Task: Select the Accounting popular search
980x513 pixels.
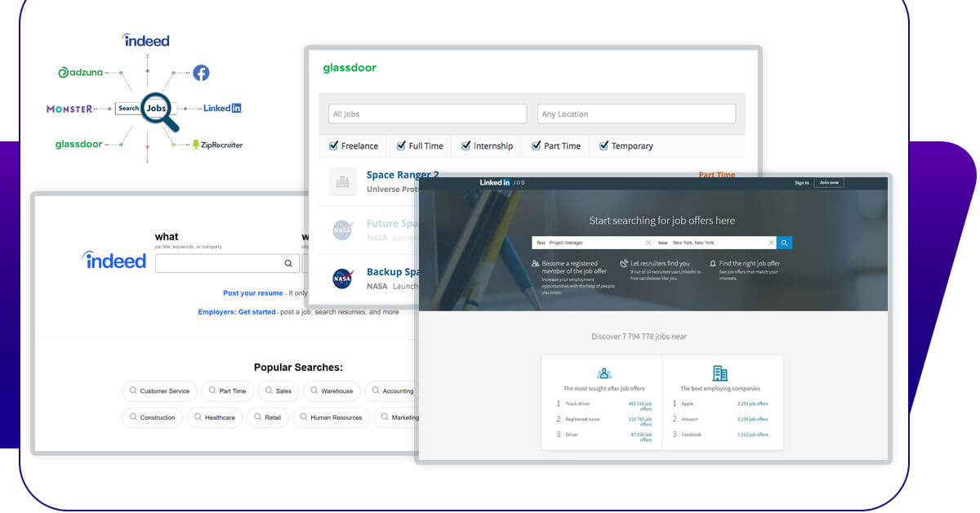Action: point(393,391)
